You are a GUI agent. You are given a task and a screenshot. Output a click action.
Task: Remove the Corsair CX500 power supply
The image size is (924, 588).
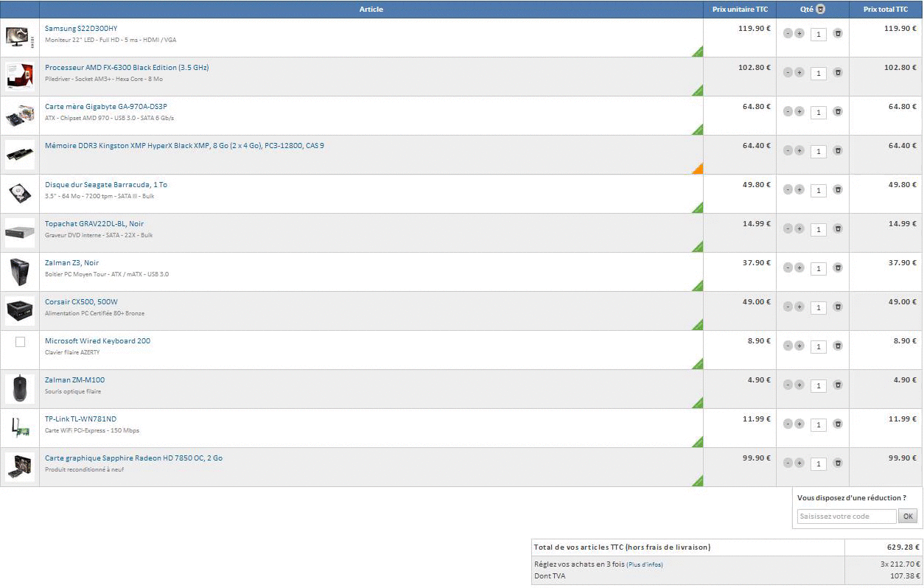[838, 307]
